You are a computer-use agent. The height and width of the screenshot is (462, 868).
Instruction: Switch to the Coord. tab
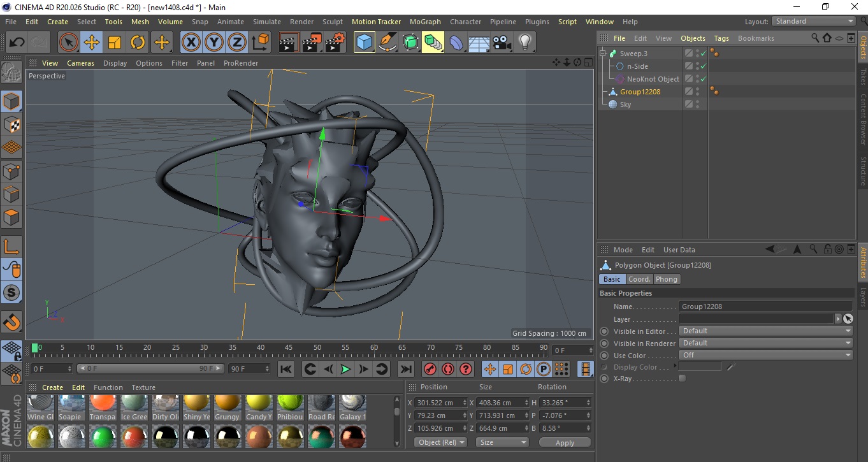tap(639, 279)
